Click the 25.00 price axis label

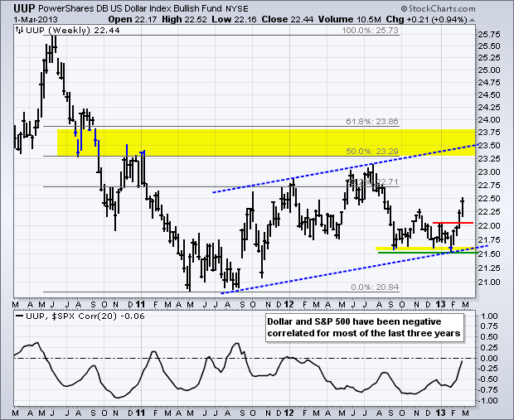coord(489,70)
